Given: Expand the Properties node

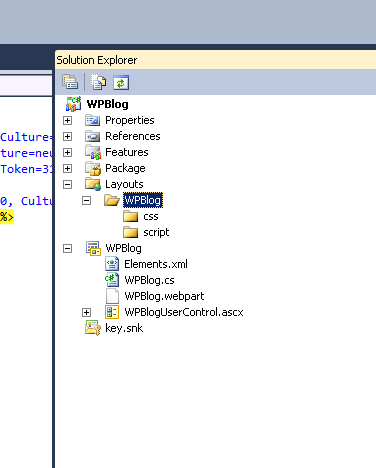Looking at the screenshot, I should pos(67,120).
